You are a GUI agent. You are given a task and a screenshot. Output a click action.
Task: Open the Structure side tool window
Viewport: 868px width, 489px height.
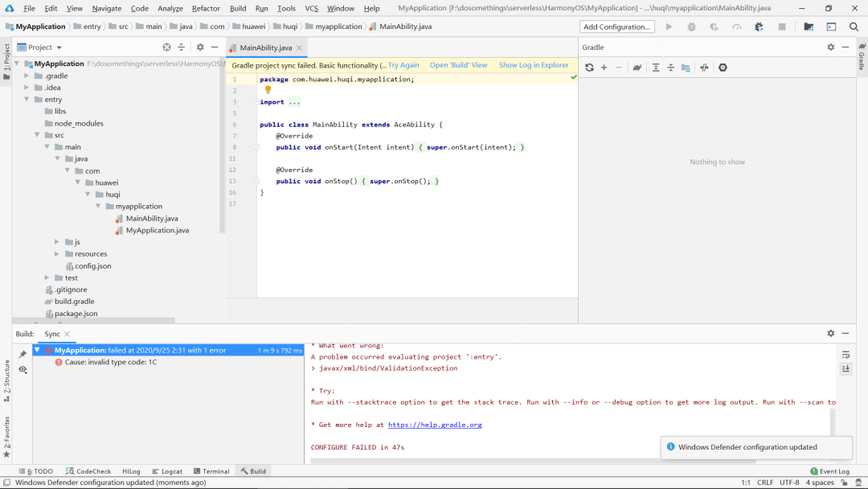[x=6, y=380]
